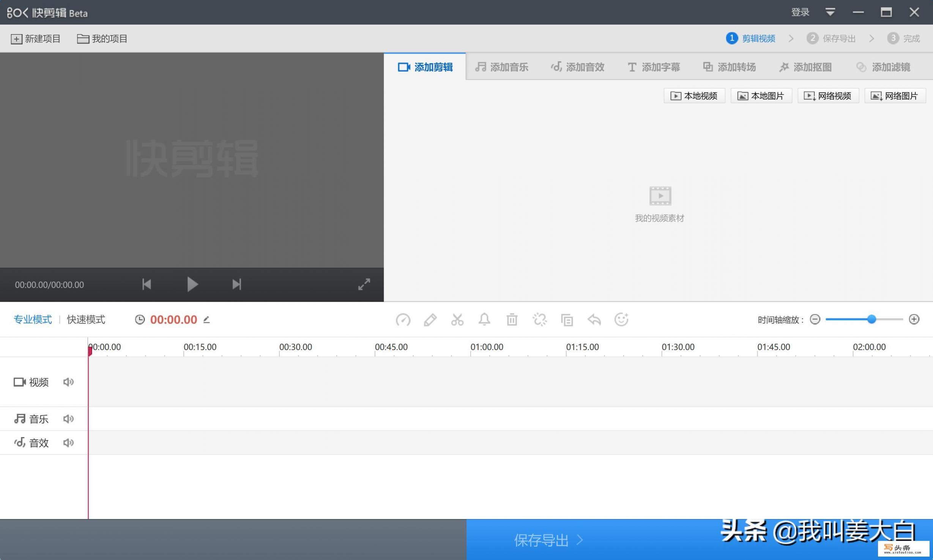
Task: Click the red playhead marker on timeline
Action: point(90,351)
